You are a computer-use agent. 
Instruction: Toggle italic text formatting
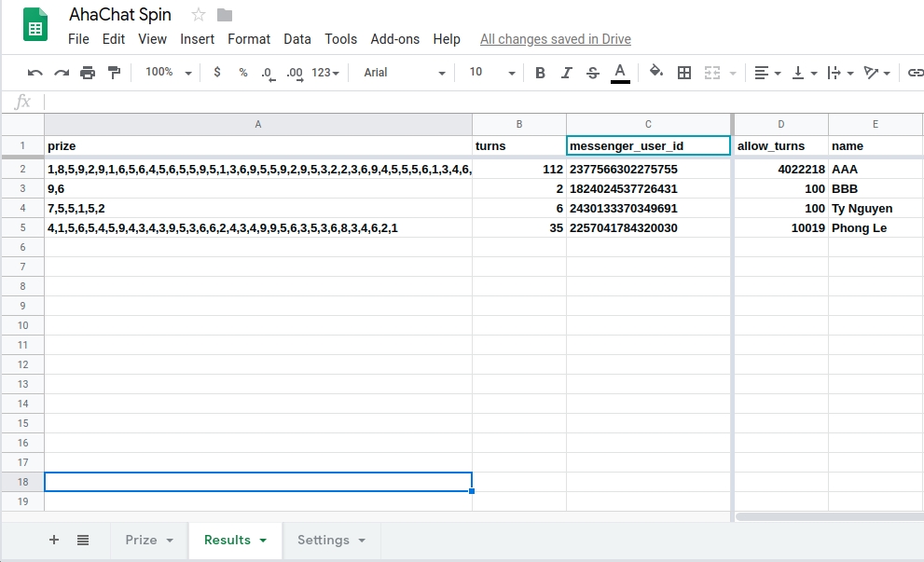click(566, 73)
